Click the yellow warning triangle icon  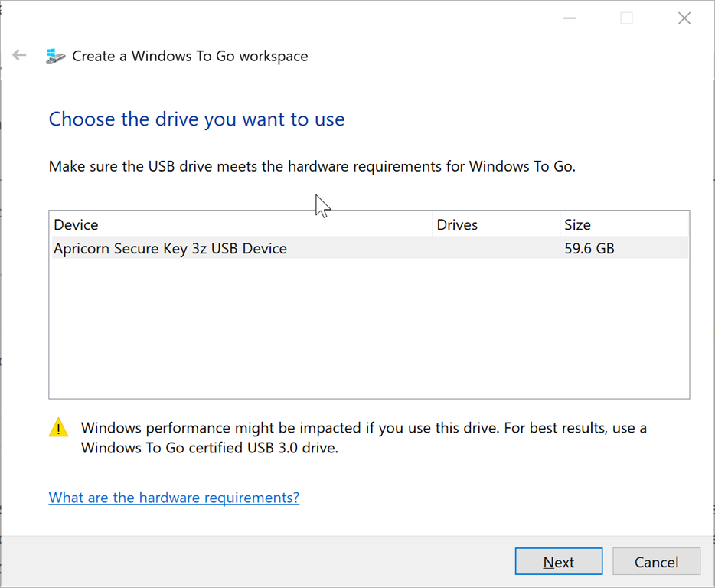pyautogui.click(x=59, y=428)
